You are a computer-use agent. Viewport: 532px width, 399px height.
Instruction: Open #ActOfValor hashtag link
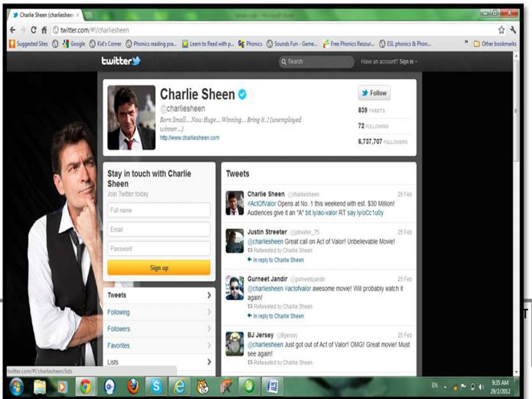(x=262, y=203)
